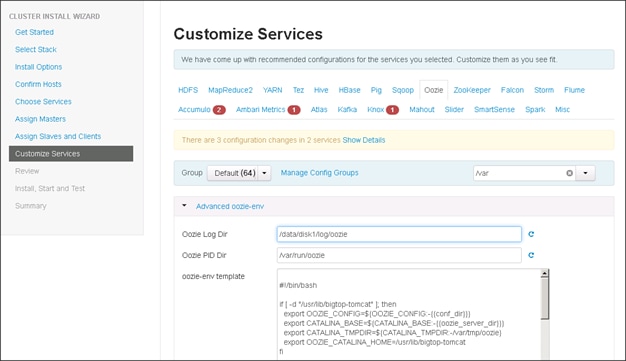Clear the /var filter text
Viewport: 626px width, 361px height.
[569, 173]
